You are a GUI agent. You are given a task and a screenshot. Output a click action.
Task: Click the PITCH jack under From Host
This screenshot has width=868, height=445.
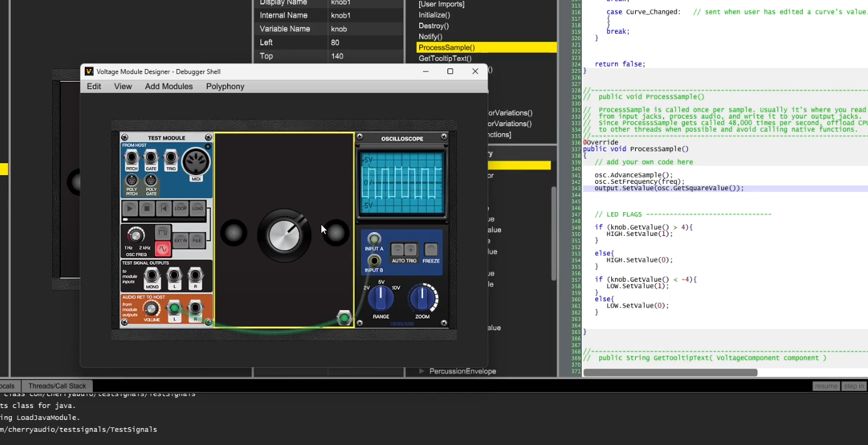(x=132, y=158)
